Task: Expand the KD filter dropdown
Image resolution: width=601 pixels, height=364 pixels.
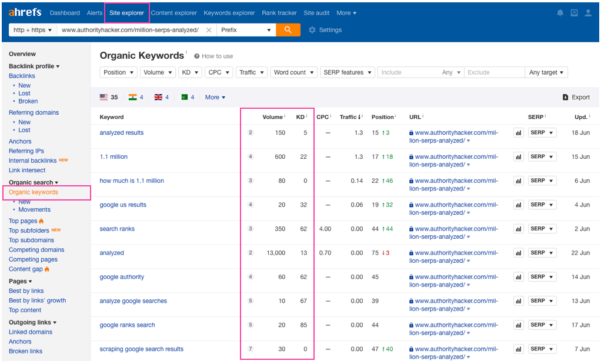Action: [190, 72]
